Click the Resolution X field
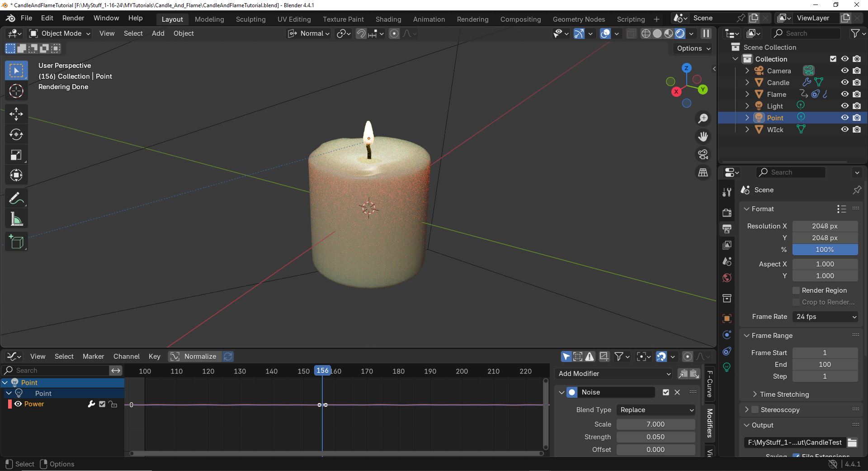Viewport: 868px width, 471px height. [x=825, y=226]
